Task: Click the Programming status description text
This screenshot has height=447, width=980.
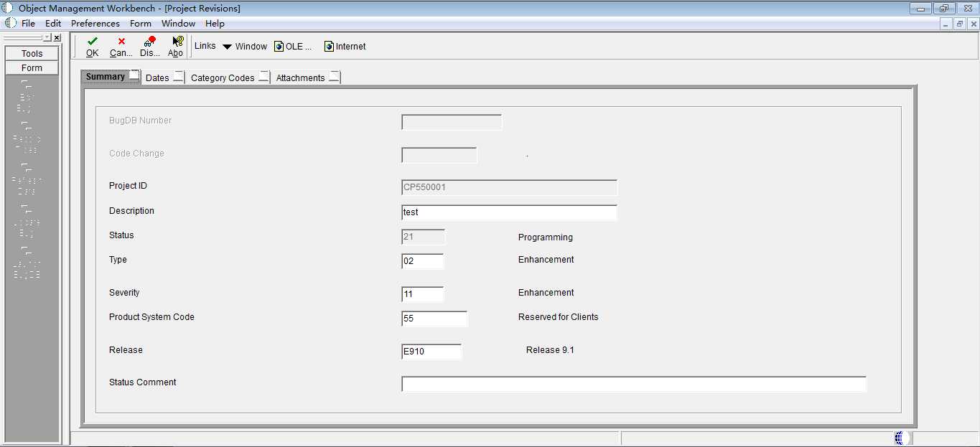Action: pyautogui.click(x=546, y=237)
